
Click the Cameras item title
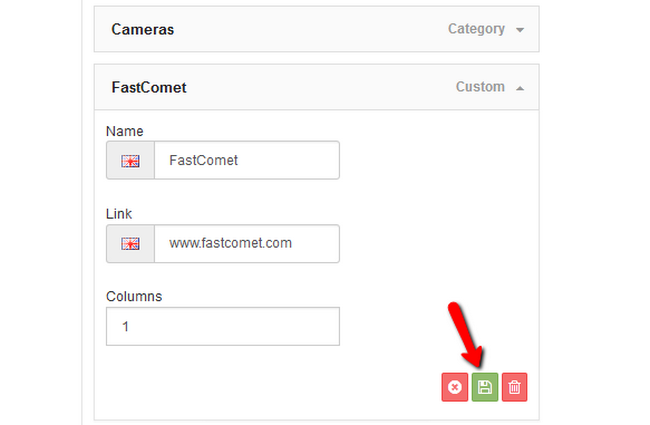[142, 30]
